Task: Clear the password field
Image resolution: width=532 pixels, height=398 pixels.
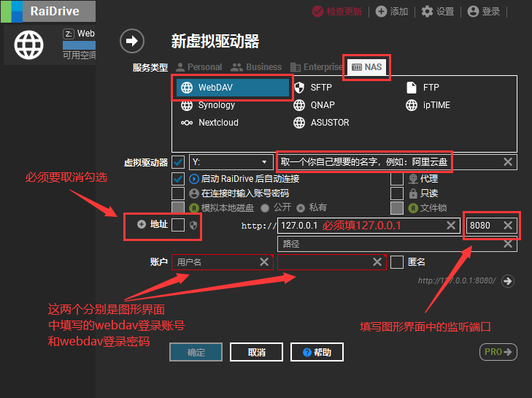Action: point(377,262)
